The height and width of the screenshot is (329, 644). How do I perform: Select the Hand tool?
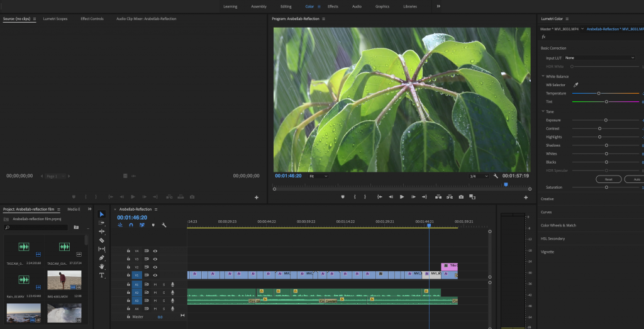(x=101, y=267)
